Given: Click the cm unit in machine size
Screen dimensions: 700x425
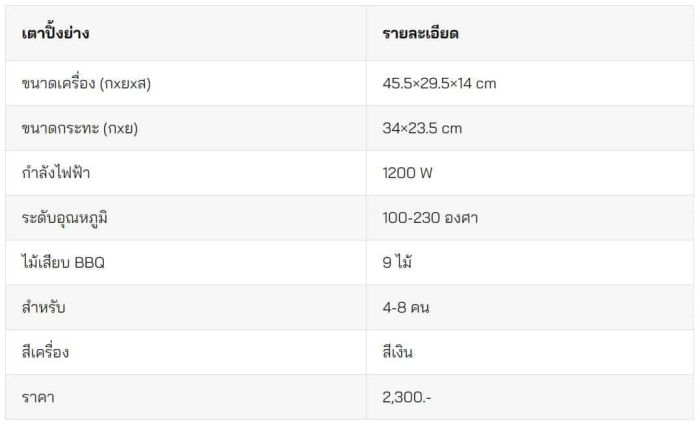Looking at the screenshot, I should [486, 84].
